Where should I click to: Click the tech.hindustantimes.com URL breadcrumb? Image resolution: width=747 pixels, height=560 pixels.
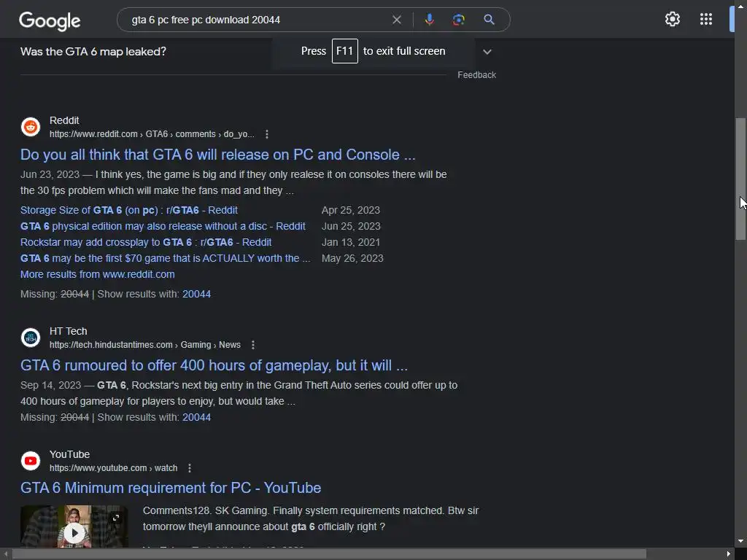tap(145, 345)
